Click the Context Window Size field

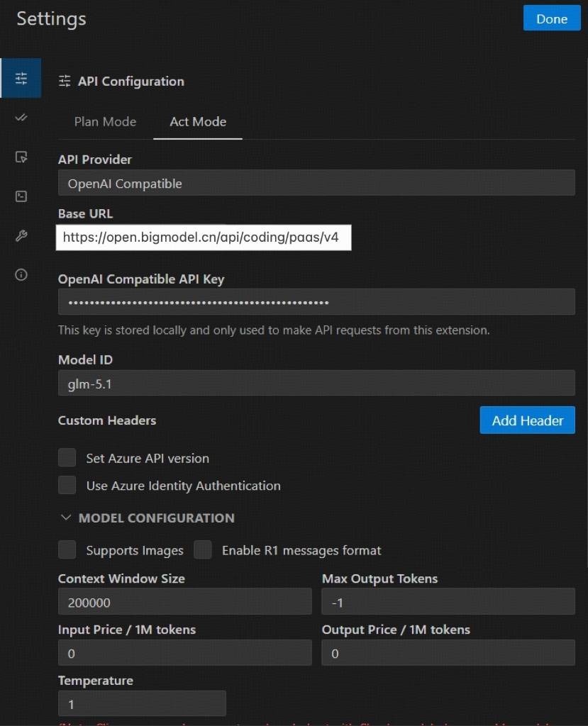[x=184, y=602]
